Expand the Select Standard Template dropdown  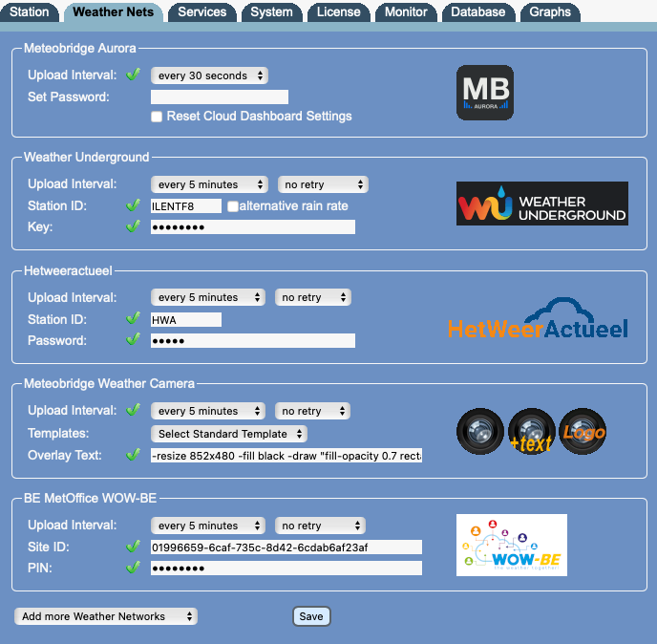pos(229,434)
